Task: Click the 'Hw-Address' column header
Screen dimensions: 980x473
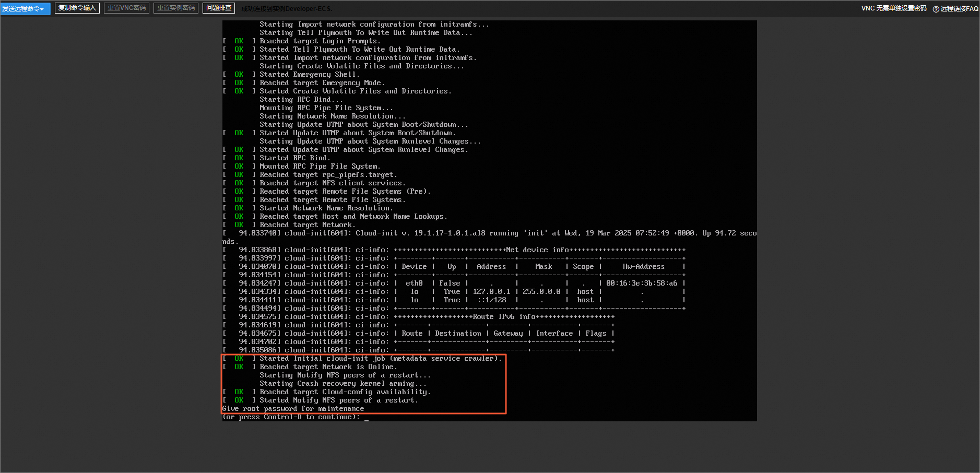Action: (x=644, y=267)
